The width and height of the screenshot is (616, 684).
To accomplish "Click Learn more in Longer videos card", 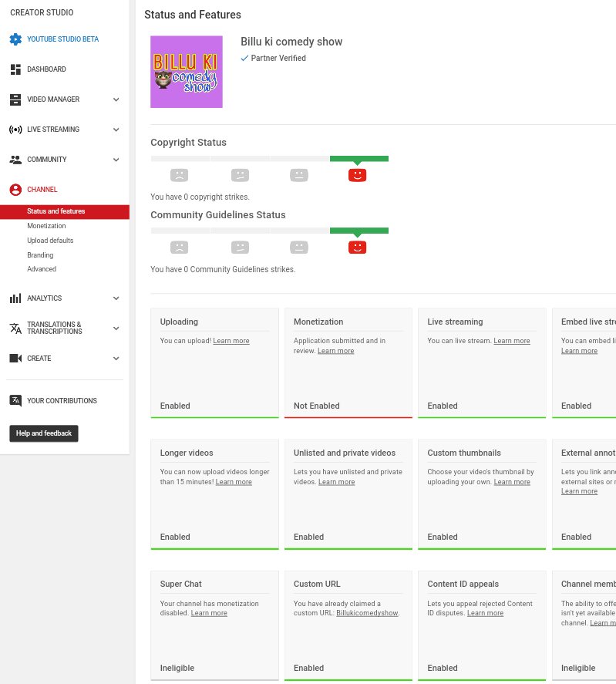I will coord(234,482).
